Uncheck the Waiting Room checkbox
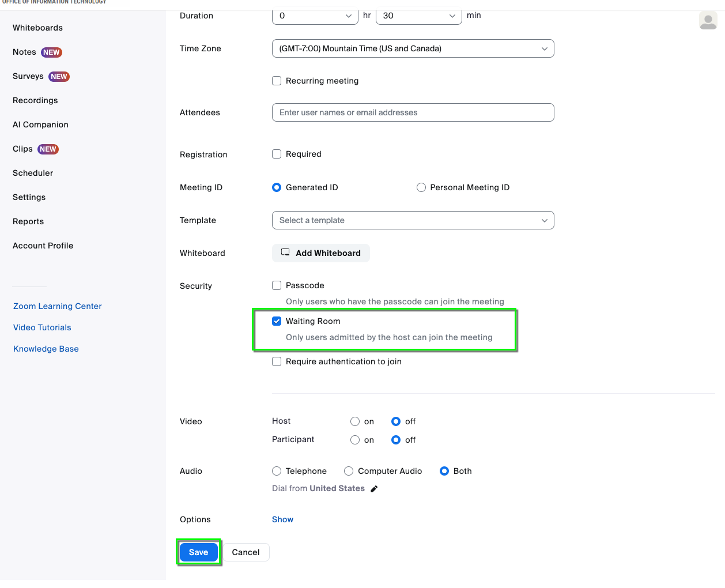Image resolution: width=725 pixels, height=588 pixels. tap(277, 321)
